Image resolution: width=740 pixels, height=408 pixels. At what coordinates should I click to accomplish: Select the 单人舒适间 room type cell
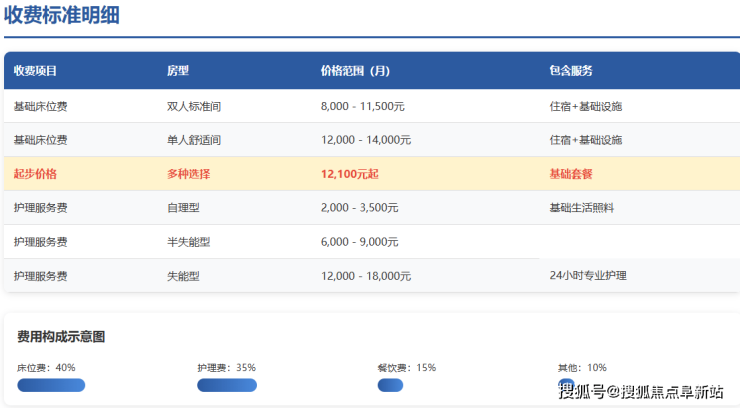pos(194,140)
